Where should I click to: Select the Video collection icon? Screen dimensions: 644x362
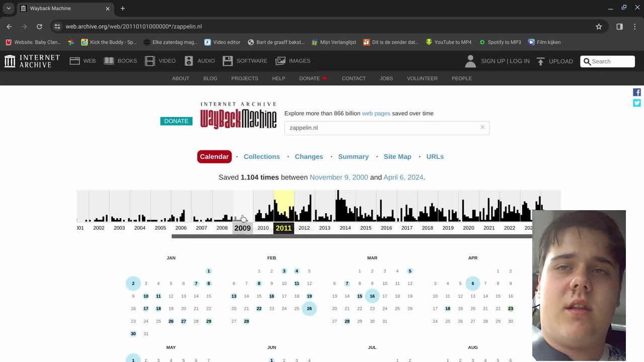150,60
